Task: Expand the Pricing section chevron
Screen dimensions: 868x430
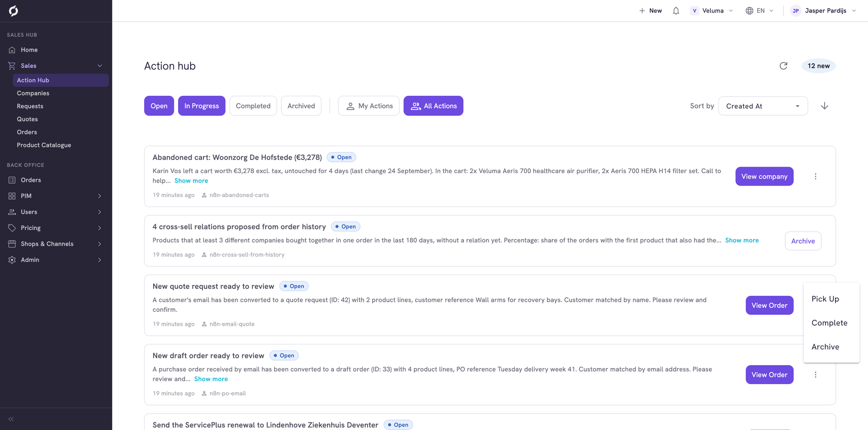Action: click(x=100, y=228)
